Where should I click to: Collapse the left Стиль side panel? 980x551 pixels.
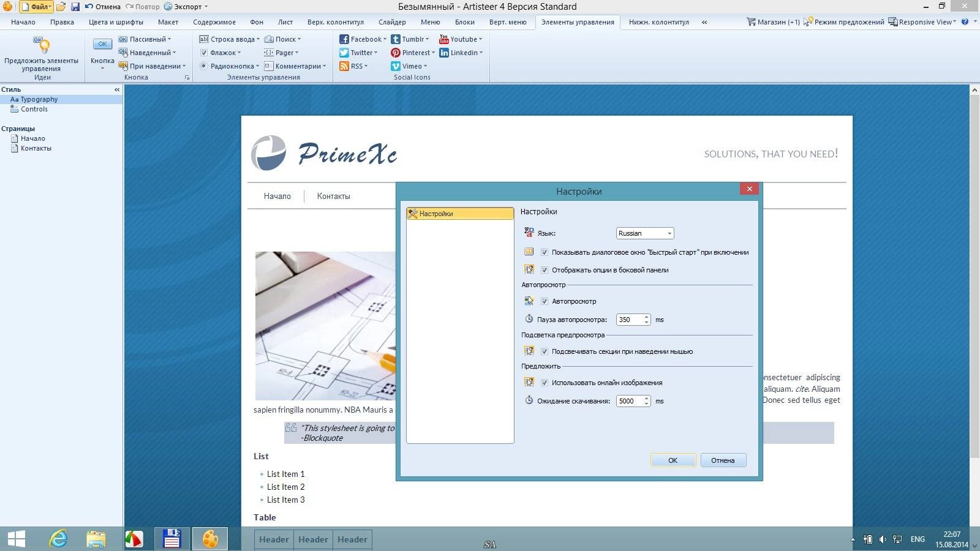pyautogui.click(x=117, y=89)
